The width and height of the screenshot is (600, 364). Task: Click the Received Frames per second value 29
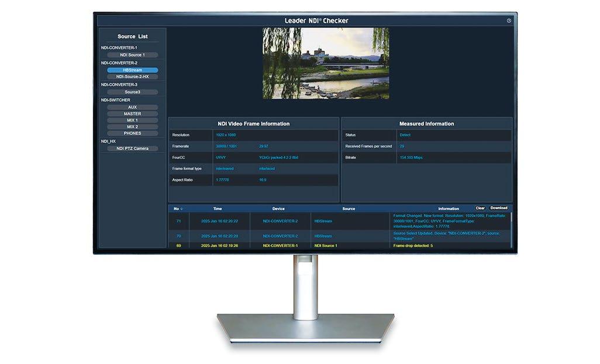pyautogui.click(x=402, y=147)
